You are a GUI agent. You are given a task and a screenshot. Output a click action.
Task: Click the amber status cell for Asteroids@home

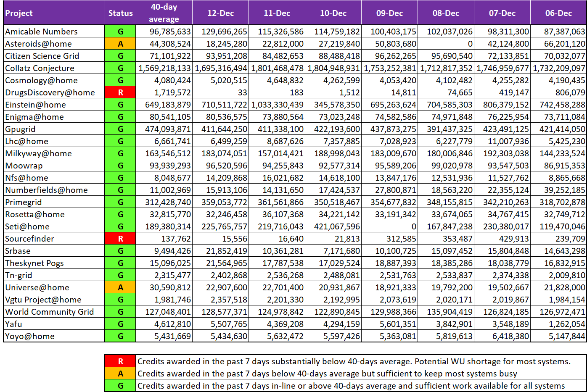(120, 44)
